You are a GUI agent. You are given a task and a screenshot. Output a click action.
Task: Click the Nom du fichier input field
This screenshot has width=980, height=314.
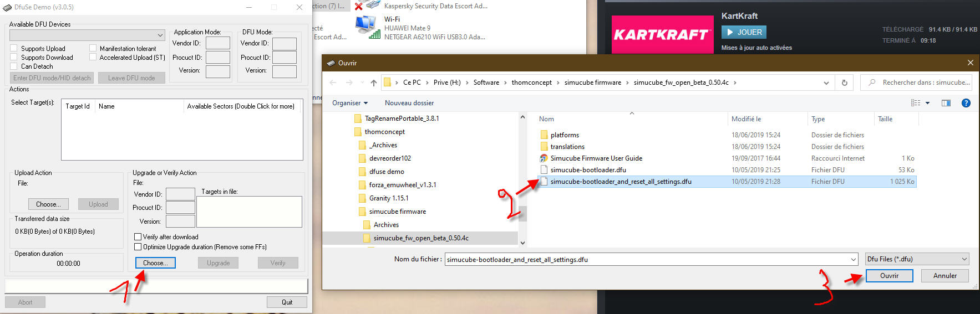(x=647, y=259)
